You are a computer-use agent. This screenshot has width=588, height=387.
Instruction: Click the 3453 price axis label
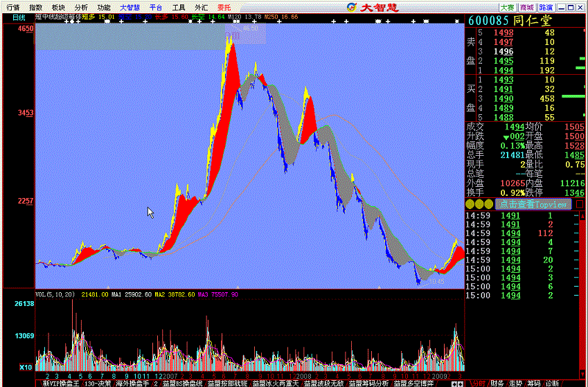26,112
